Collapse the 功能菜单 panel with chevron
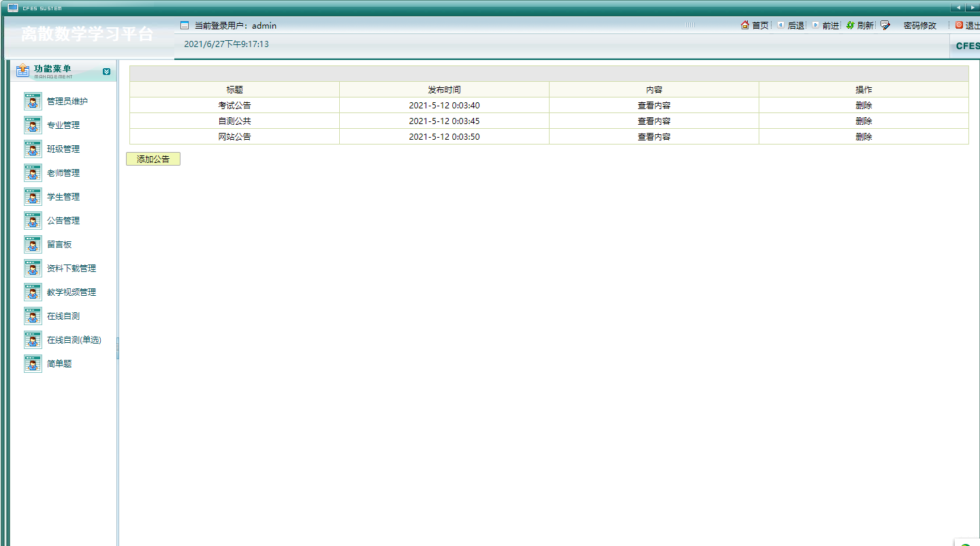Viewport: 980px width, 546px height. click(x=106, y=72)
